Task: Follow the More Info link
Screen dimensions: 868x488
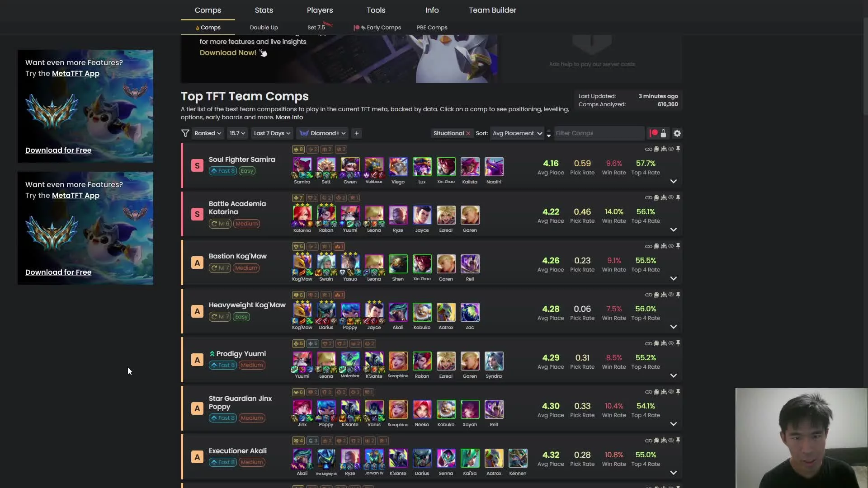Action: click(x=289, y=117)
